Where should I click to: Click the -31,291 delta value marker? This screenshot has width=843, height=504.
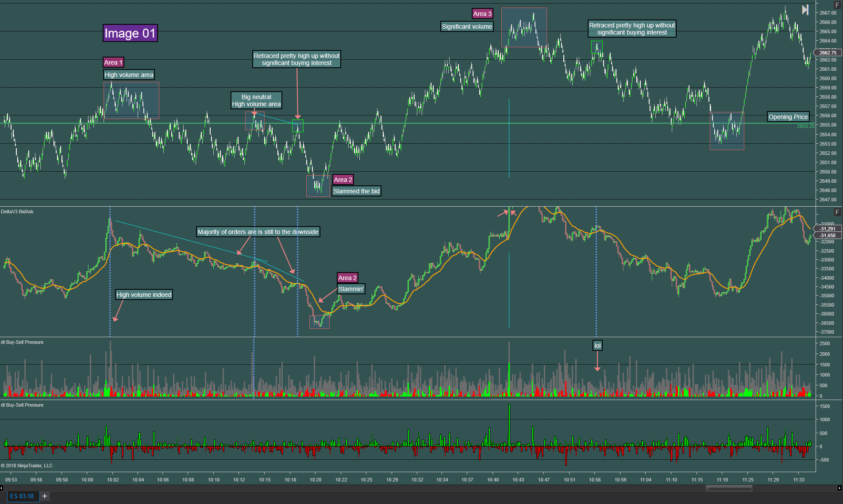[827, 229]
